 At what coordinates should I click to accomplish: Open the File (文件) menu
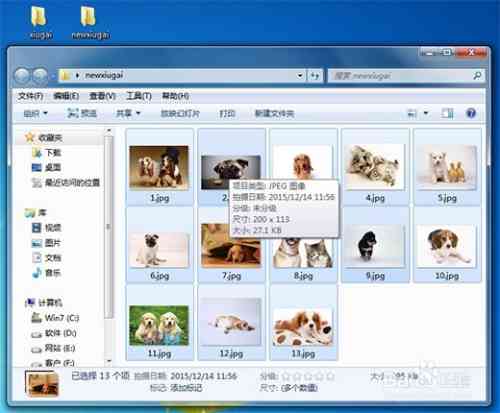coord(30,96)
